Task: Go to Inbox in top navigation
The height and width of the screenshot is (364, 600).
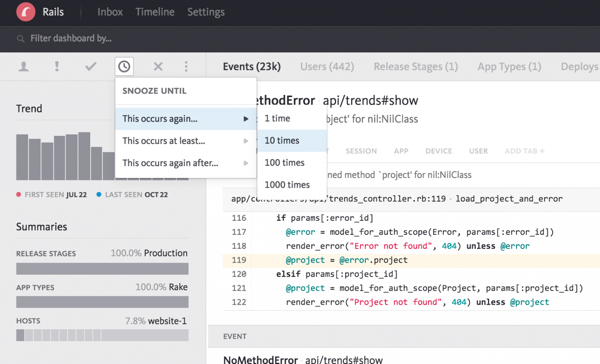Action: 110,12
